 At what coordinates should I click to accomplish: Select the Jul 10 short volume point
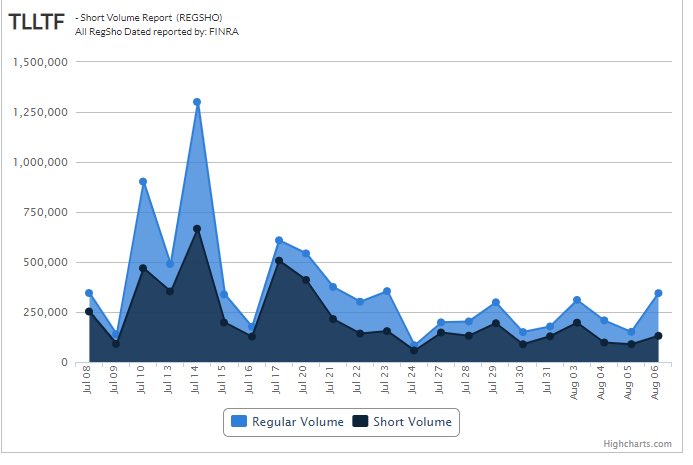pos(143,268)
